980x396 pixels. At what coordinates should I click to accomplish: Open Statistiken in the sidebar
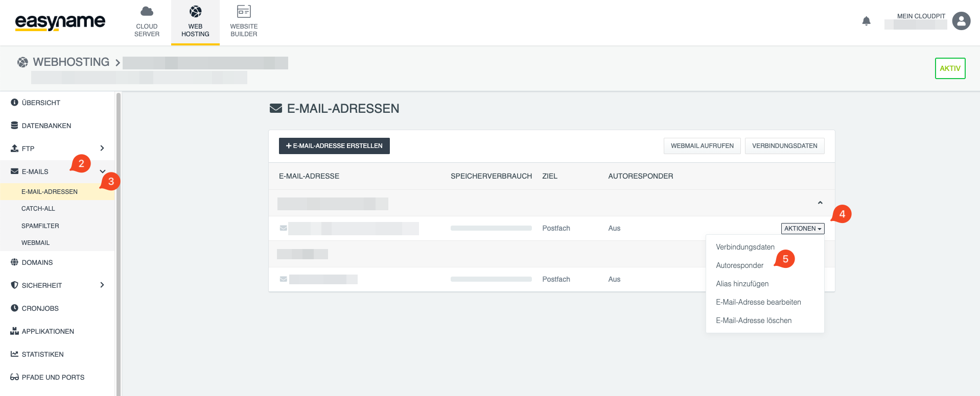click(42, 354)
